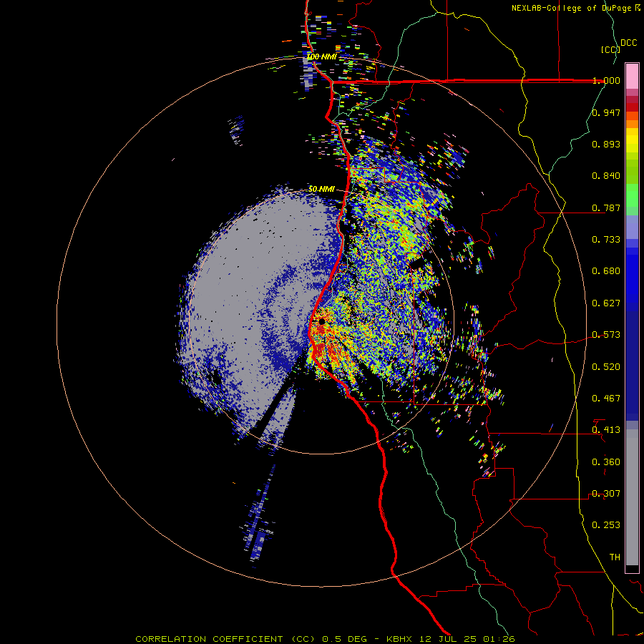Screen dimensions: 644x644
Task: Click the 50 NMI range ring label
Action: tap(321, 190)
